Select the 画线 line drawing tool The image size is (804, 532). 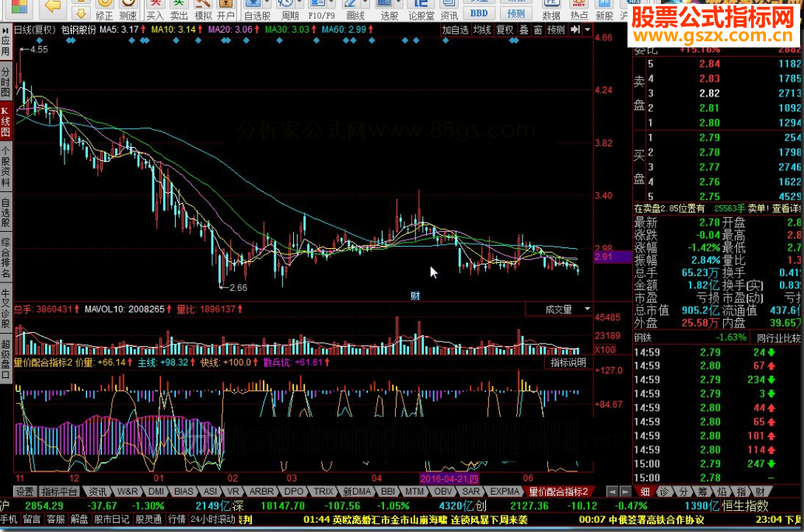[355, 11]
